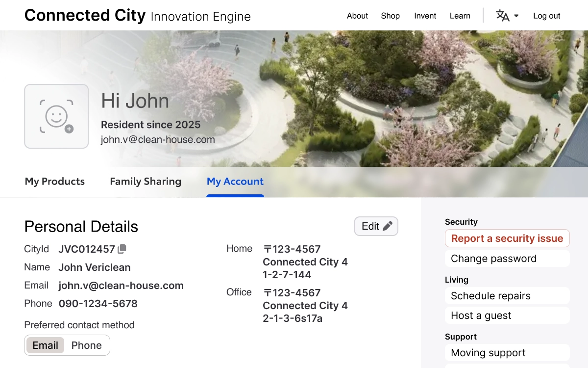Select Phone as preferred contact method

pos(87,345)
